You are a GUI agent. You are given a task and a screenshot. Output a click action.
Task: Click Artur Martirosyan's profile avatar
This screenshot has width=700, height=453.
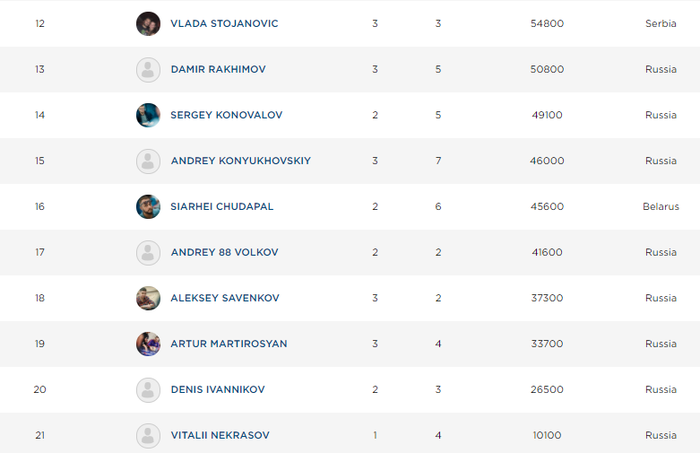(x=148, y=344)
